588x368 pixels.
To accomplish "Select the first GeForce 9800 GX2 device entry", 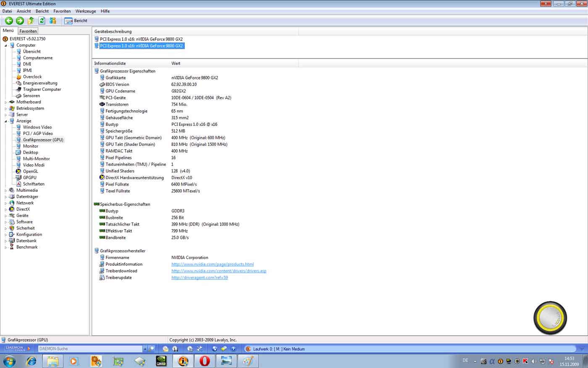I will (141, 39).
